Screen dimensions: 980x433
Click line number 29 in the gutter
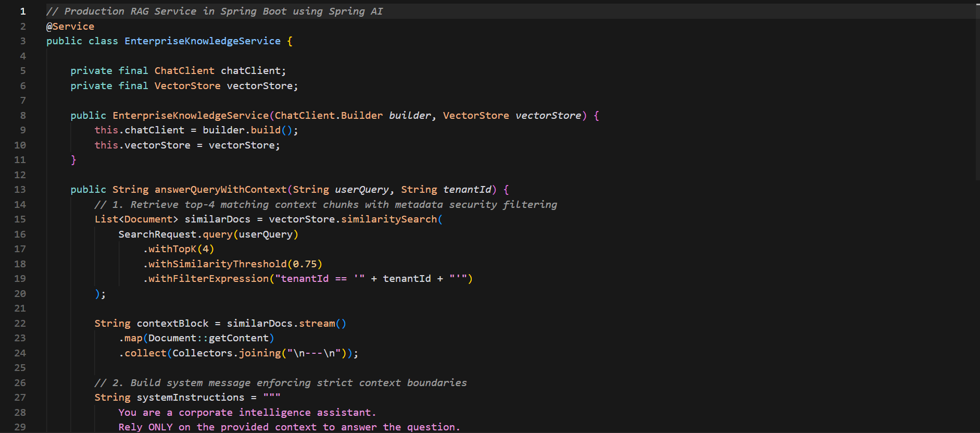pos(20,427)
